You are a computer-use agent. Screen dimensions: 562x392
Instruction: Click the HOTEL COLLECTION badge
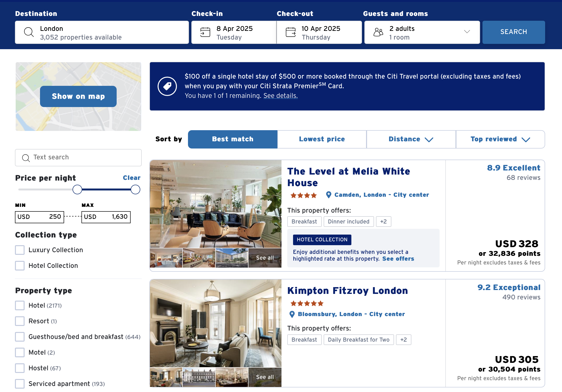322,240
